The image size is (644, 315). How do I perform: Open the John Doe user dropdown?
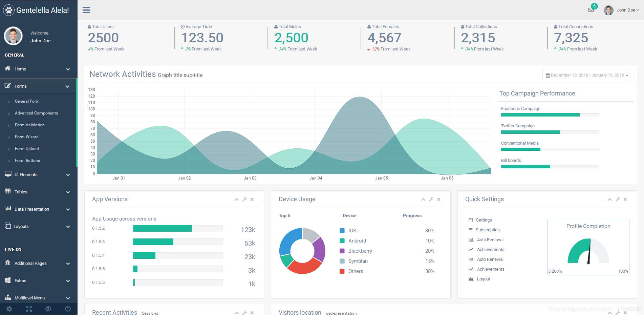tap(621, 10)
